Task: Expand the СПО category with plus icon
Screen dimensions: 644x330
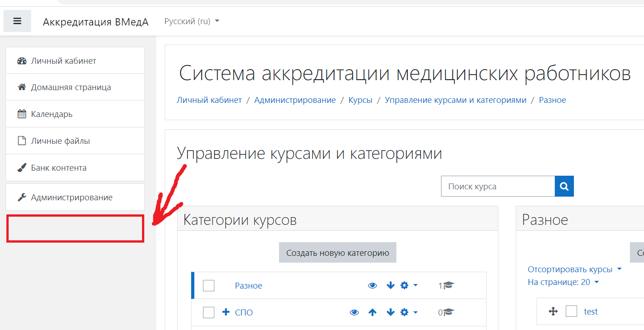Action: [x=226, y=312]
